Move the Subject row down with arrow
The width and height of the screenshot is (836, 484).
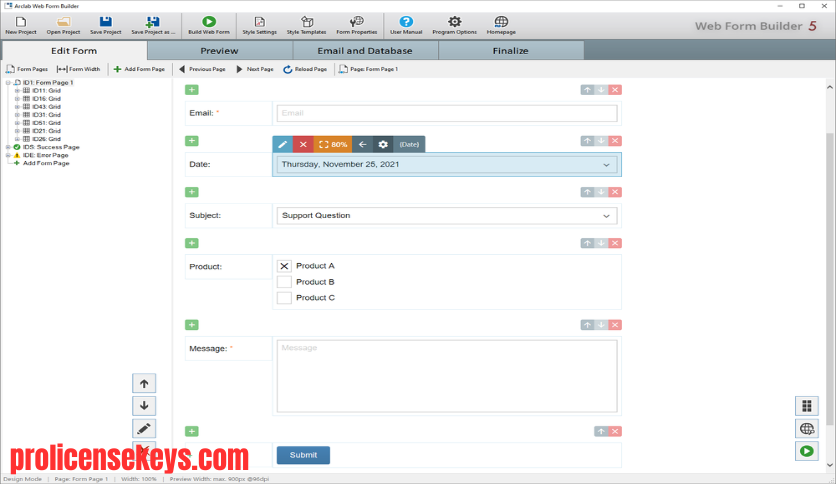(x=601, y=192)
